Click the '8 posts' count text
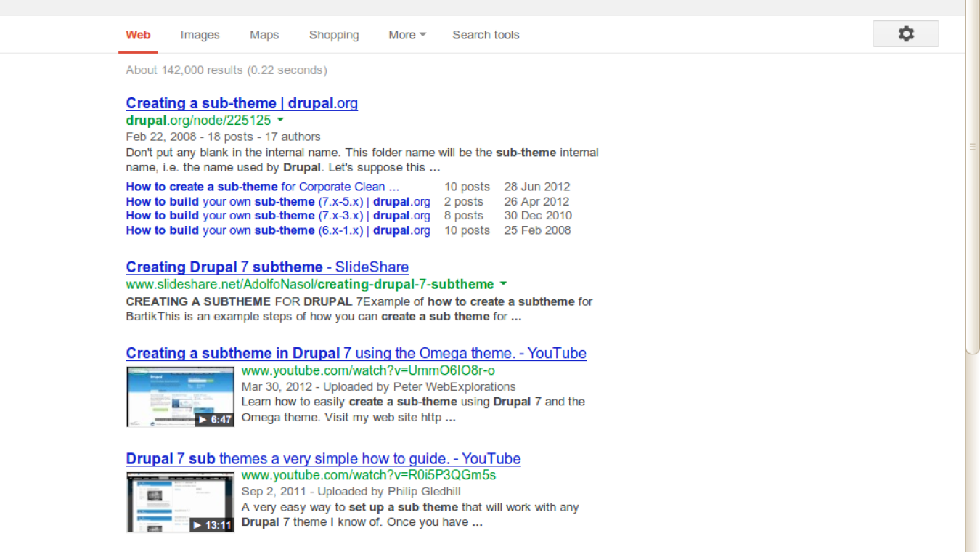 463,216
